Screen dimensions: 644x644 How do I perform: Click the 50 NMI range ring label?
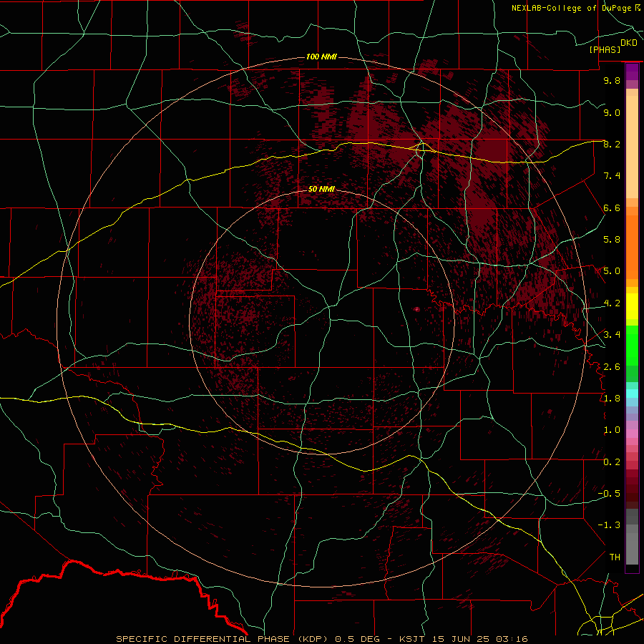tap(321, 189)
